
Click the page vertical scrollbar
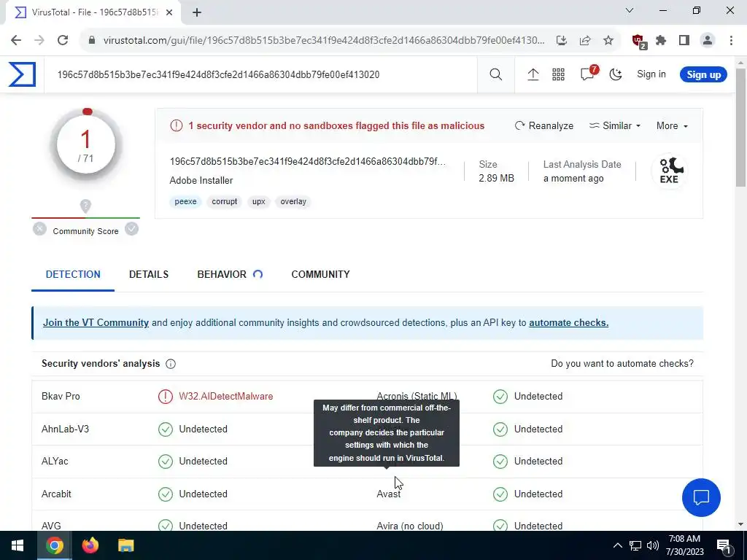click(741, 127)
